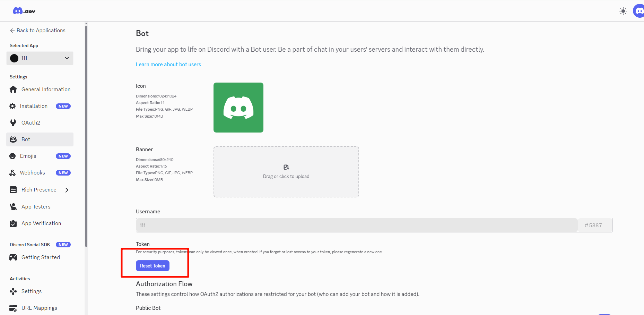Open App Verification settings
This screenshot has width=644, height=315.
41,223
